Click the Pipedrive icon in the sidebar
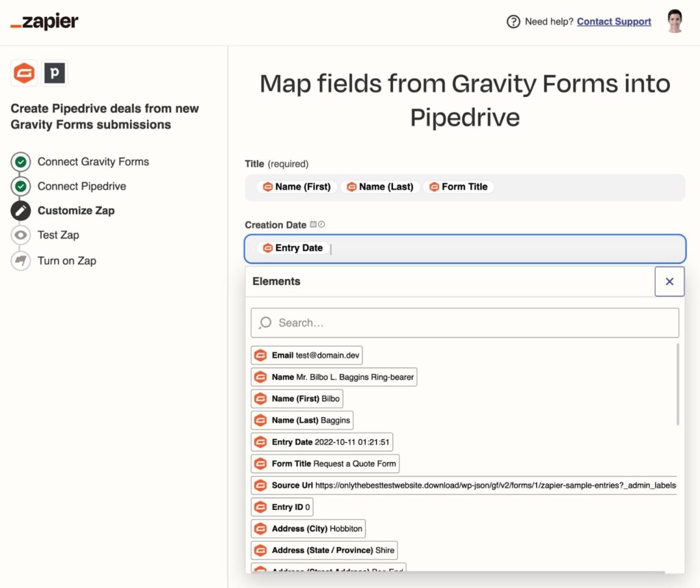 click(x=55, y=72)
